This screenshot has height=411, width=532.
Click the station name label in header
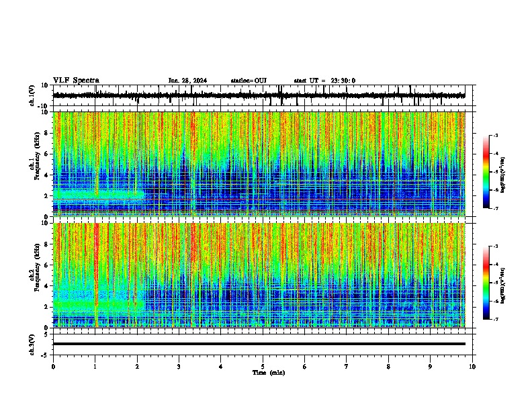[x=249, y=81]
